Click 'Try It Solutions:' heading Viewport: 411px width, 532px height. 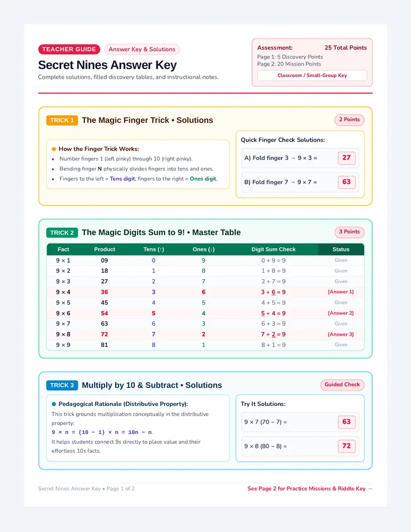pyautogui.click(x=263, y=404)
